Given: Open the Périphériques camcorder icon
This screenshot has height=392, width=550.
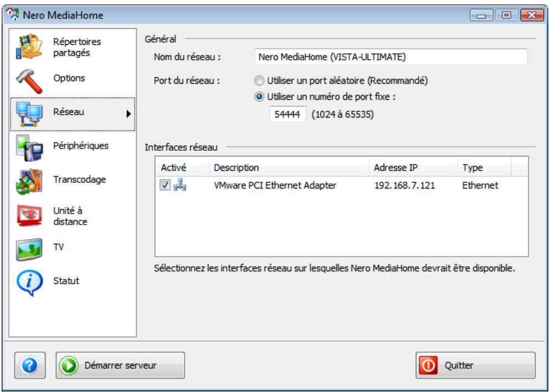Looking at the screenshot, I should pyautogui.click(x=29, y=148).
